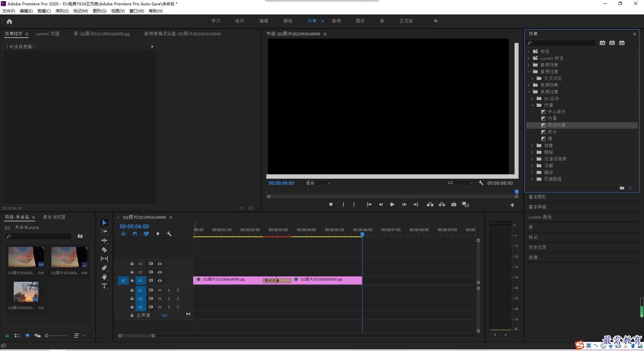Click the Lift button
Screen dimensions: 644x351
[x=430, y=205]
